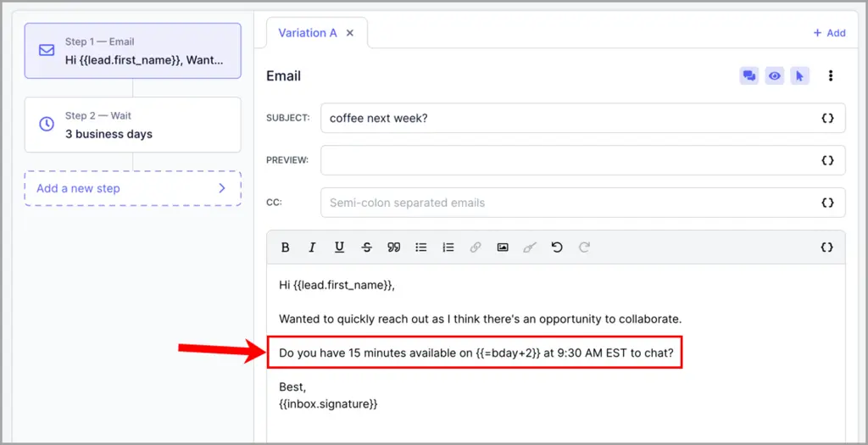Redo the last edit
This screenshot has height=445, width=868.
[584, 248]
